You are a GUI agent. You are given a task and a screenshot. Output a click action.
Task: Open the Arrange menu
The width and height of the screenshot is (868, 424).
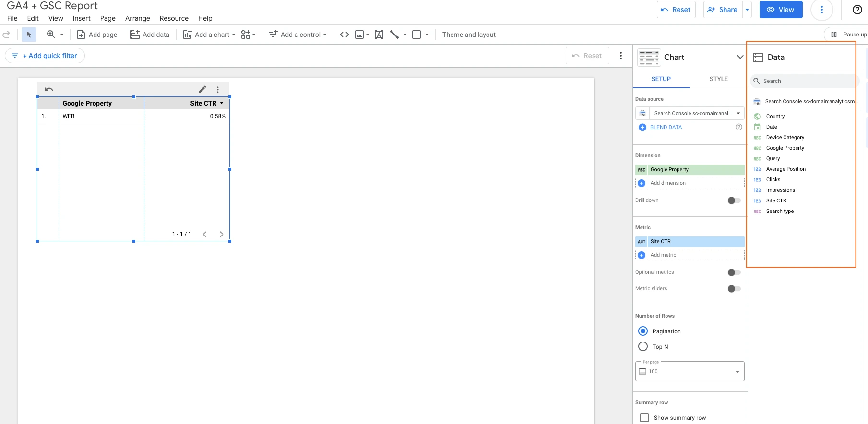[138, 18]
